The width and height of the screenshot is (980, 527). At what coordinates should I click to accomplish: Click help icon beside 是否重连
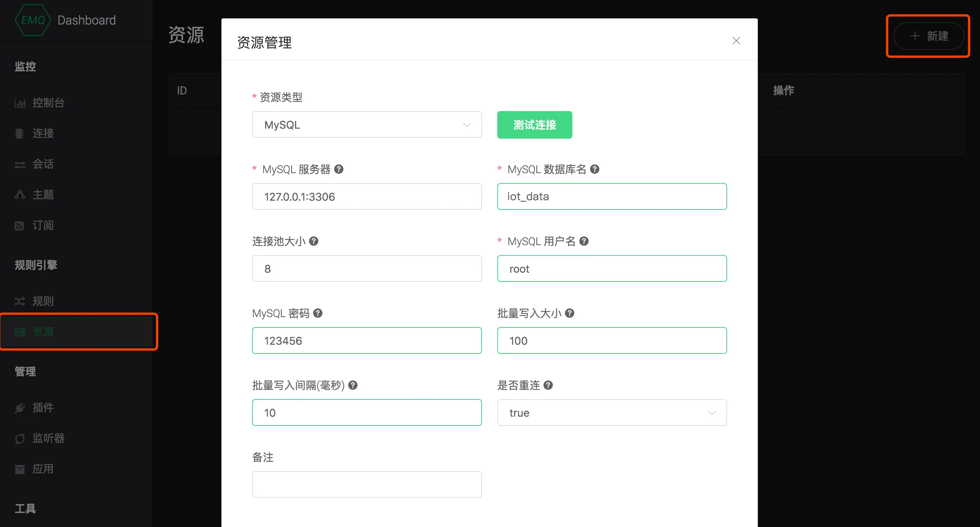click(x=548, y=385)
